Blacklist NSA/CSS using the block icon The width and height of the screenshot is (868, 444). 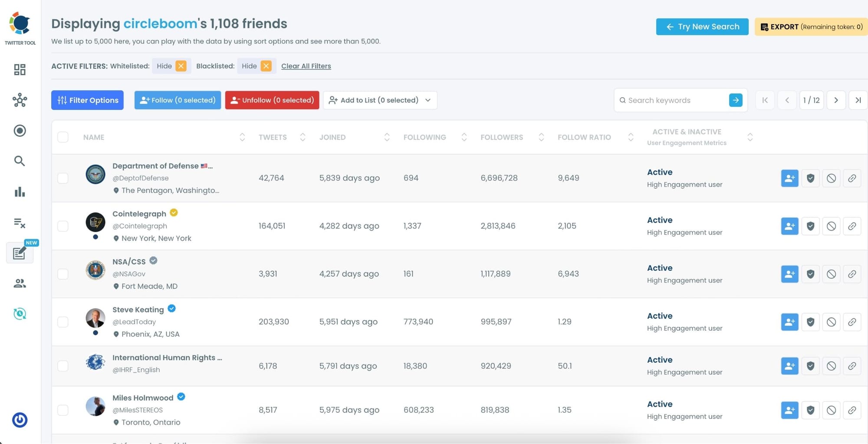[831, 274]
